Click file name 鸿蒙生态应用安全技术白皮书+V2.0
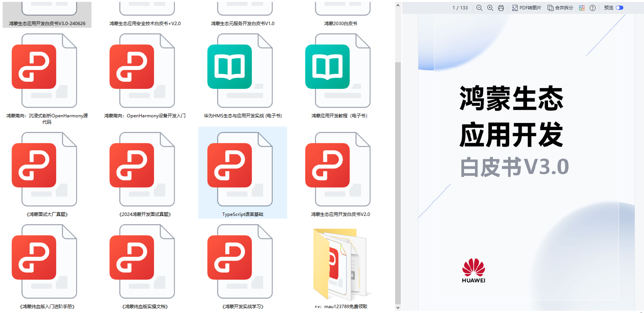Screen dimensions: 644x313 pos(145,24)
